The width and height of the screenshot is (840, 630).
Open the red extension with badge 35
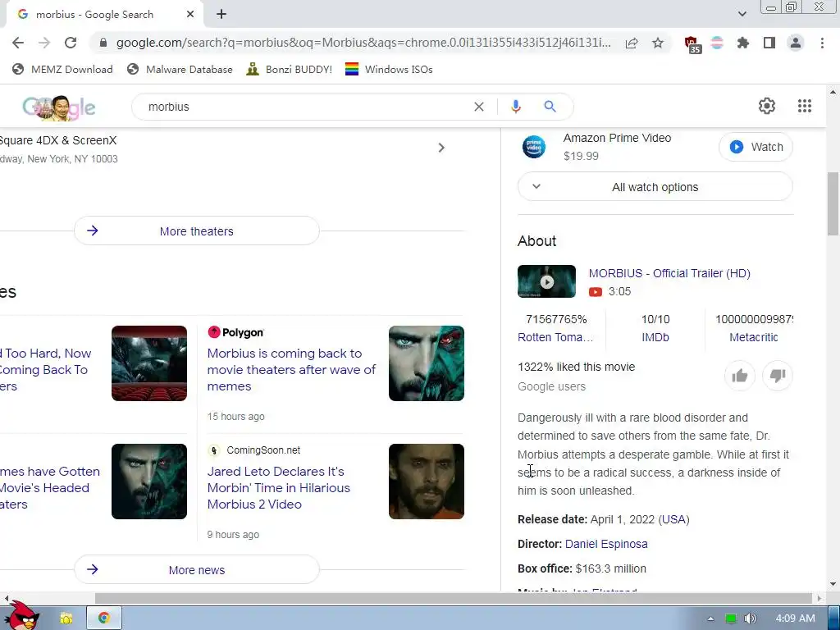point(692,44)
